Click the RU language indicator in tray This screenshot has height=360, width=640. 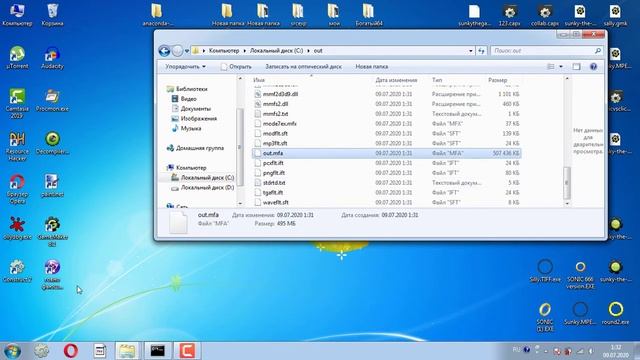(x=516, y=350)
